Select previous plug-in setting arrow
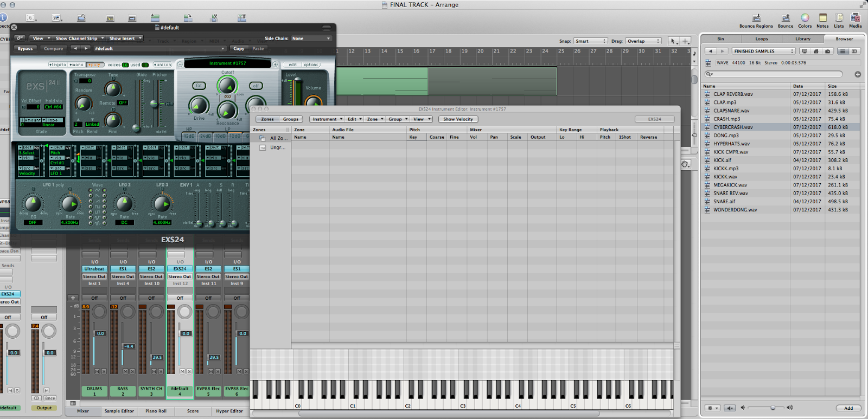This screenshot has height=419, width=868. [75, 48]
